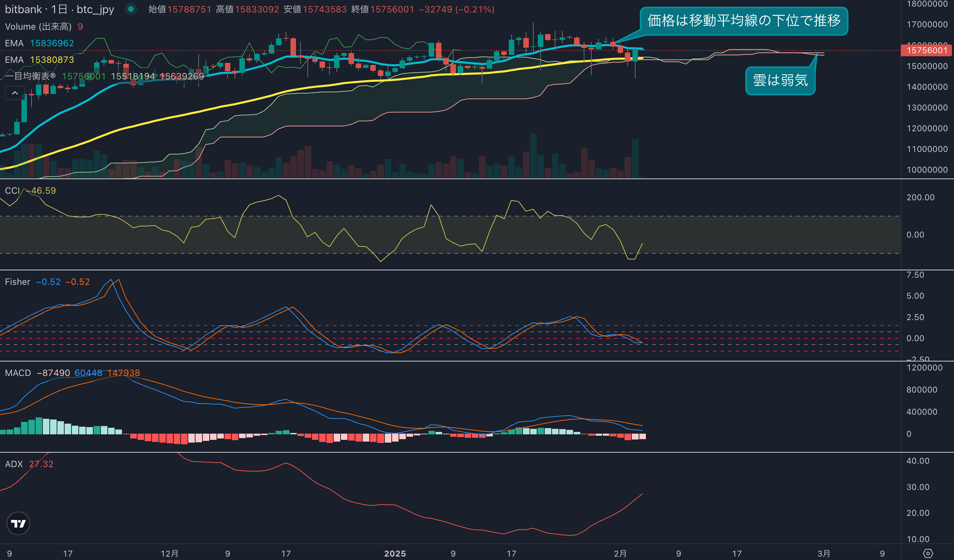Collapse the indicator legend with chevron

click(15, 93)
